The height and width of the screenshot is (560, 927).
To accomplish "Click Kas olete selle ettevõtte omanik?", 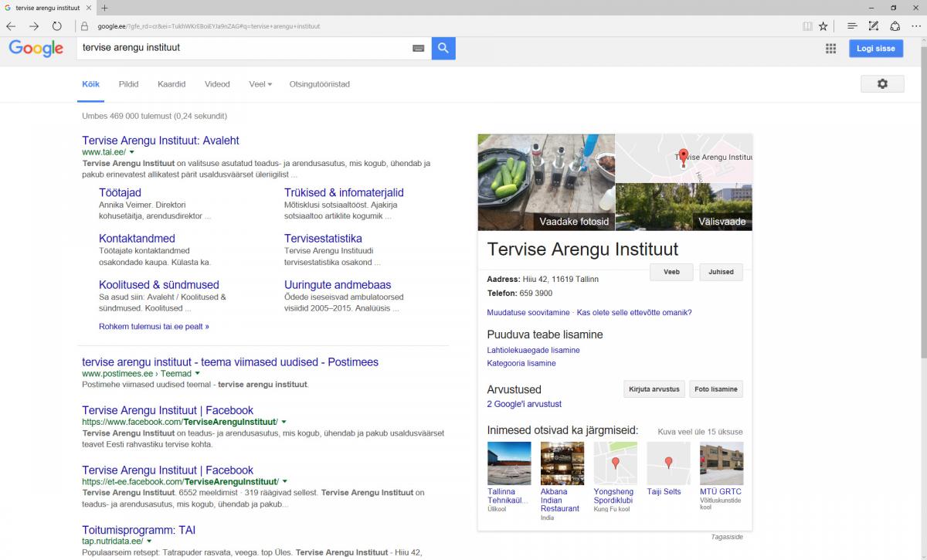I will tap(634, 313).
